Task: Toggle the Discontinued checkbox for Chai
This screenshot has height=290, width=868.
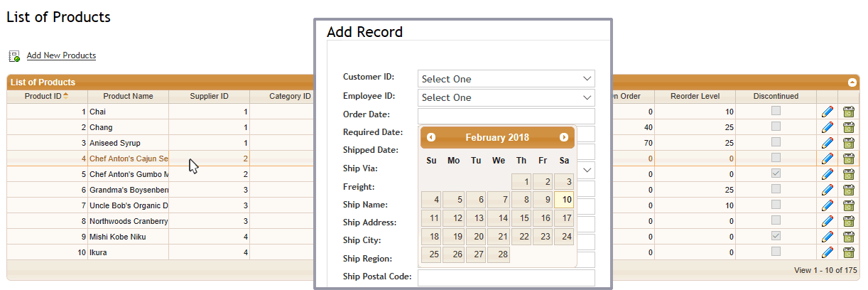Action: [x=776, y=111]
